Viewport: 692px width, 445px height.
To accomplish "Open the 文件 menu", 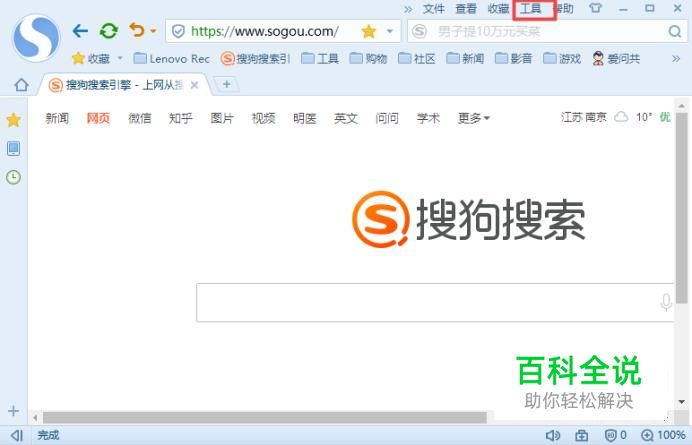I will [x=433, y=9].
